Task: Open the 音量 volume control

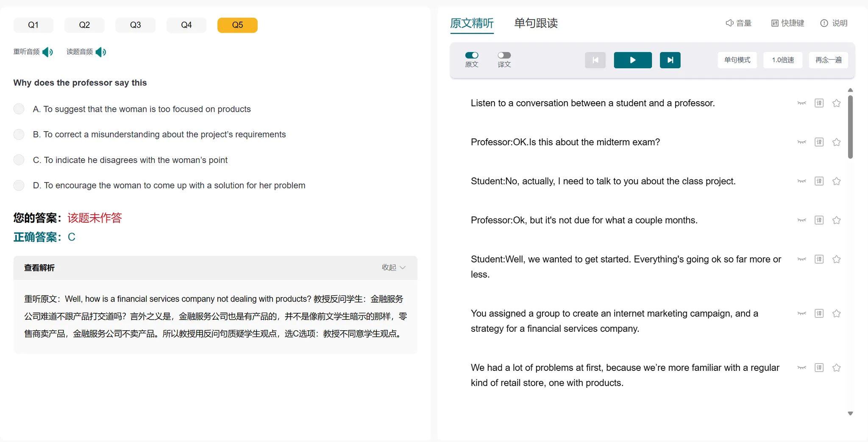Action: point(738,23)
